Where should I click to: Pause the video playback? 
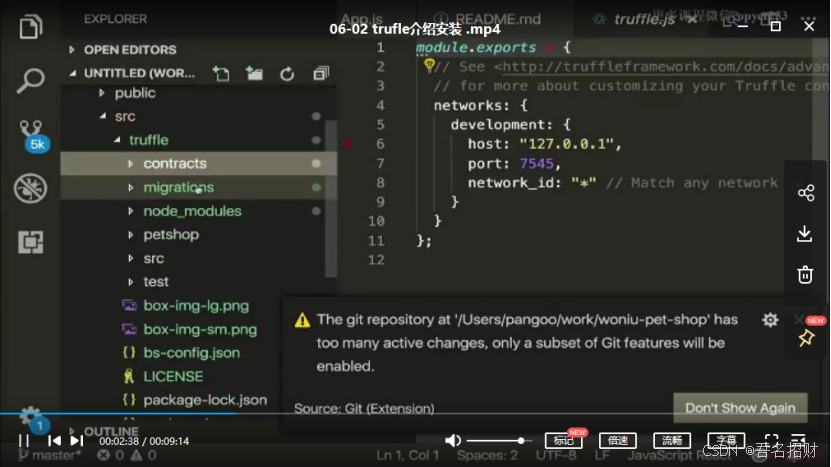click(x=24, y=440)
